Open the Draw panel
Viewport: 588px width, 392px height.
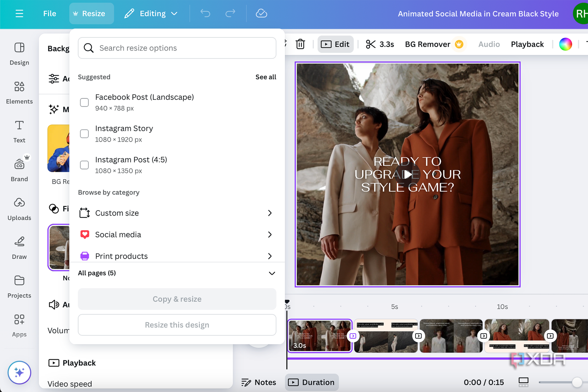pos(19,247)
